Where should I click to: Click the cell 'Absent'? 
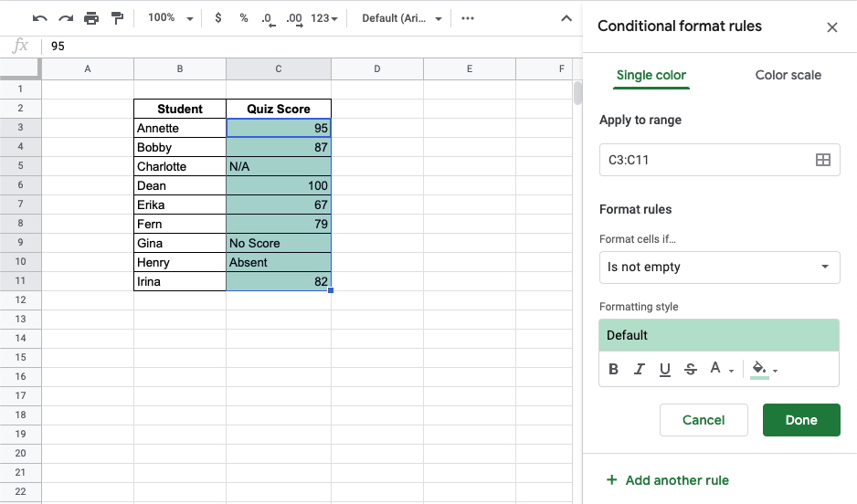tap(278, 261)
